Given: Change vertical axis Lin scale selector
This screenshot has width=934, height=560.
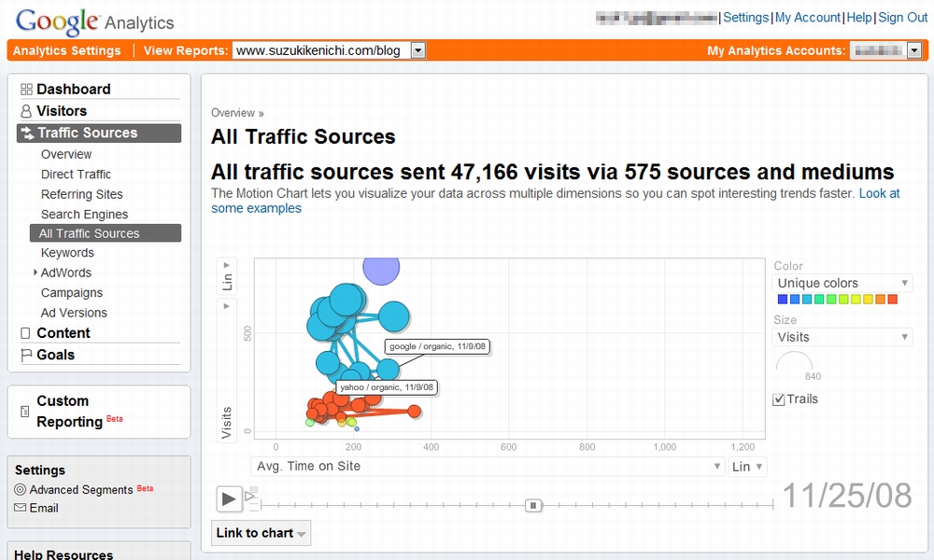Looking at the screenshot, I should [227, 276].
